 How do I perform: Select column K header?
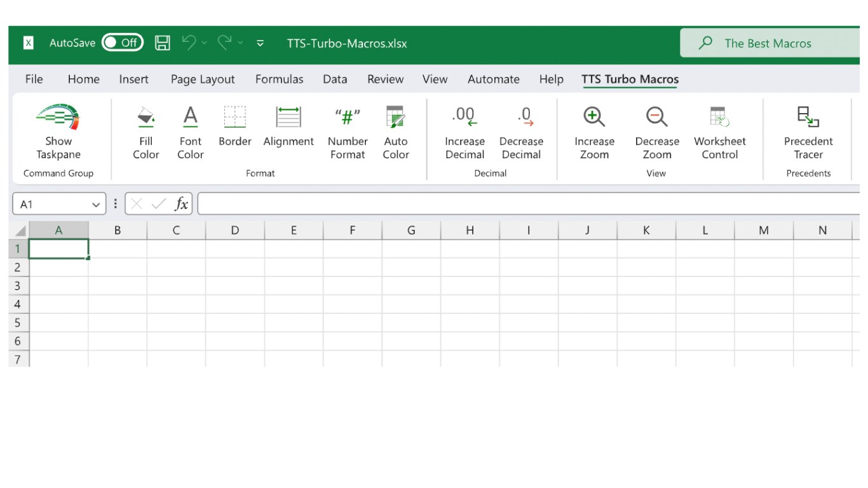click(646, 231)
